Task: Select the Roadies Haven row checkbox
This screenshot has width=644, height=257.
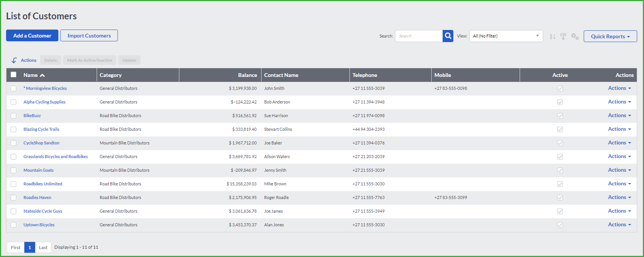Action: pos(14,197)
